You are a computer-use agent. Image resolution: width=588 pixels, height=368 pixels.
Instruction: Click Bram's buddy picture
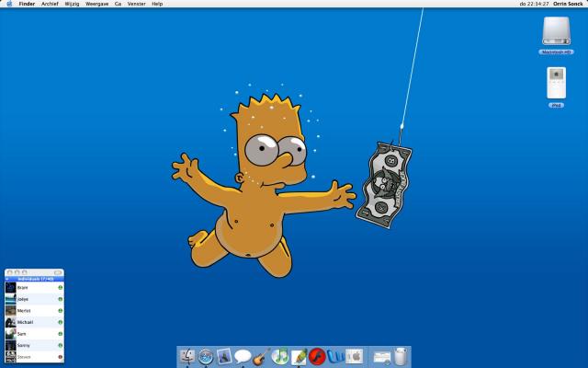tap(10, 288)
